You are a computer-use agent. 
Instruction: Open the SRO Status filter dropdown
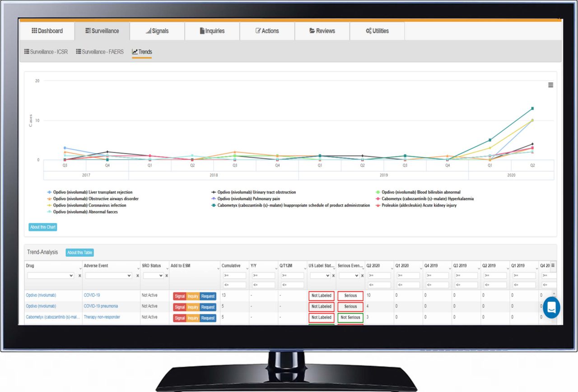point(153,276)
